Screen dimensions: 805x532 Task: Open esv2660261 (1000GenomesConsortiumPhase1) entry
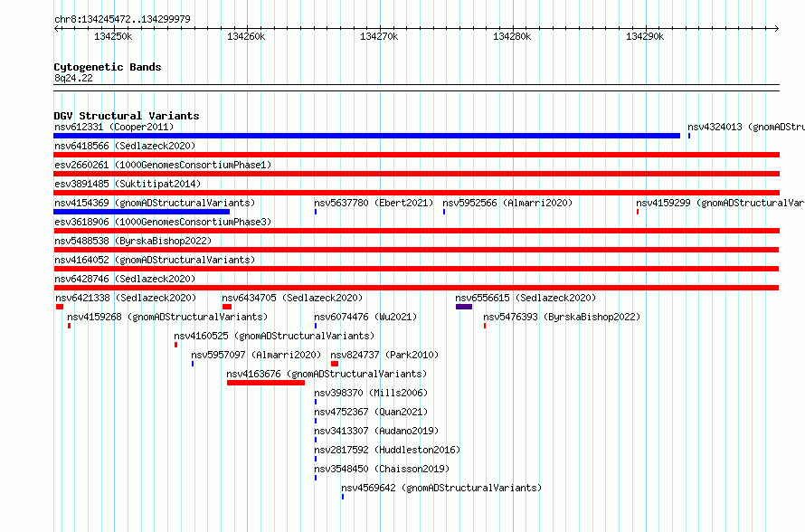click(163, 165)
